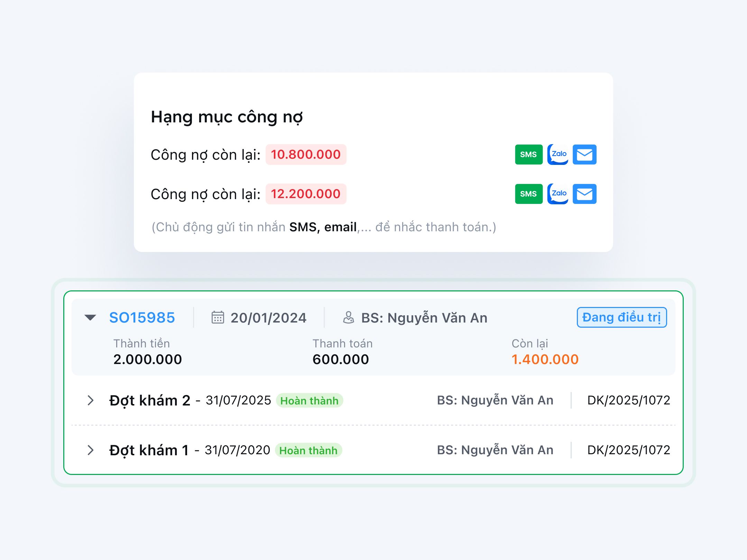Click Hoàn thành badge on Đợt khám 2
The width and height of the screenshot is (747, 560).
[309, 401]
